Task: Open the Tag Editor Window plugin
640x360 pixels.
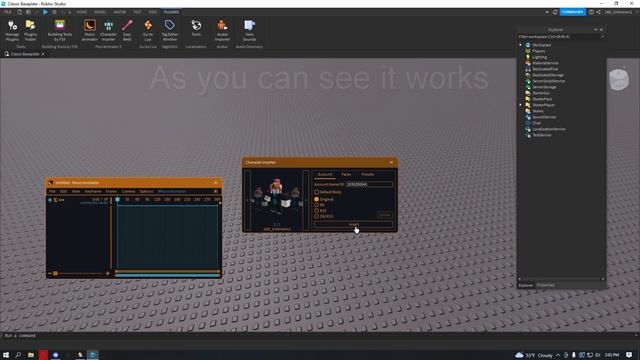Action: coord(170,31)
